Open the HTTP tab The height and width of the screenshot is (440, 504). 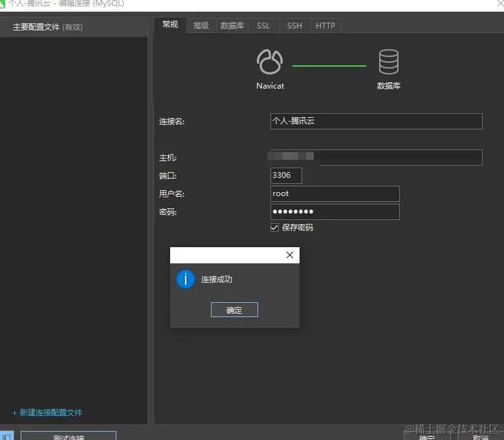(325, 26)
